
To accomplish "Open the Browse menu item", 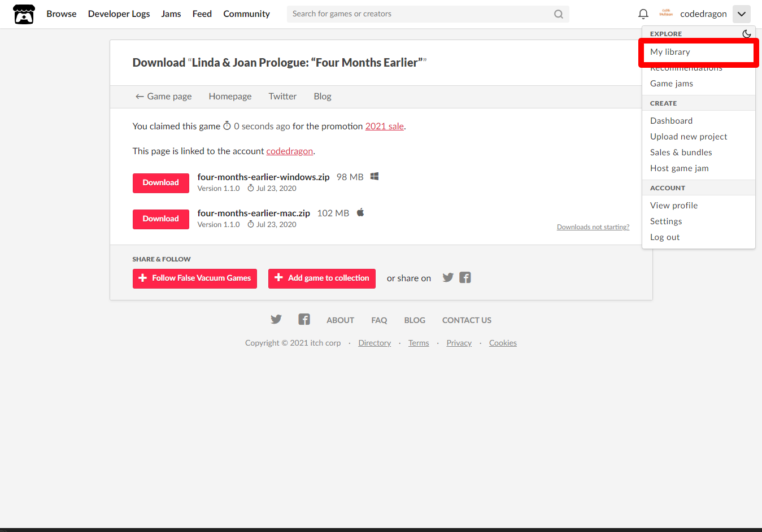I will pyautogui.click(x=62, y=14).
